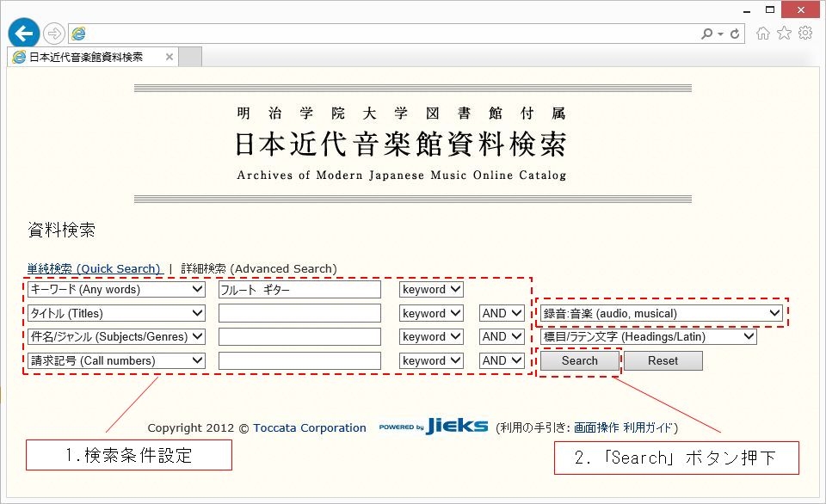This screenshot has width=826, height=504.
Task: Open a new blank browser tab
Action: [190, 58]
